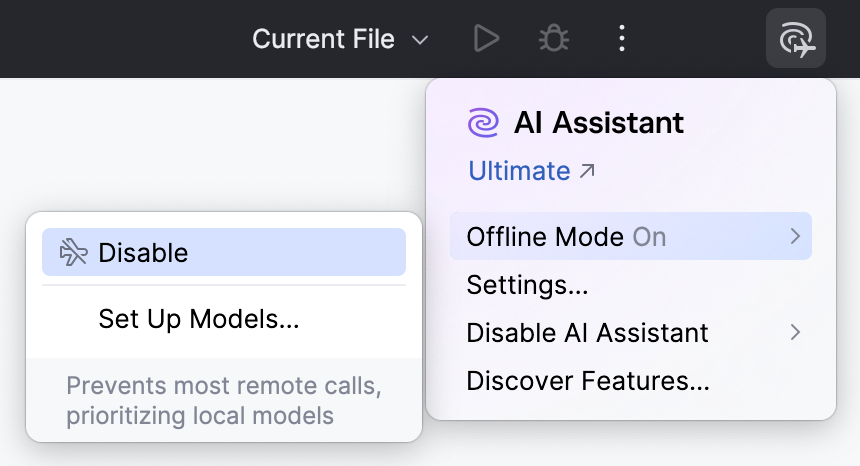This screenshot has width=860, height=466.
Task: Click the Run play icon
Action: point(486,39)
